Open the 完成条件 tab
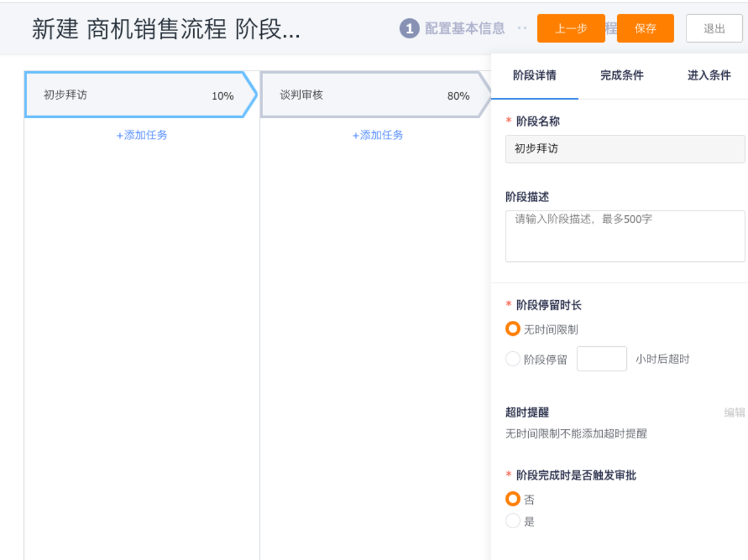The height and width of the screenshot is (560, 748). click(x=622, y=75)
